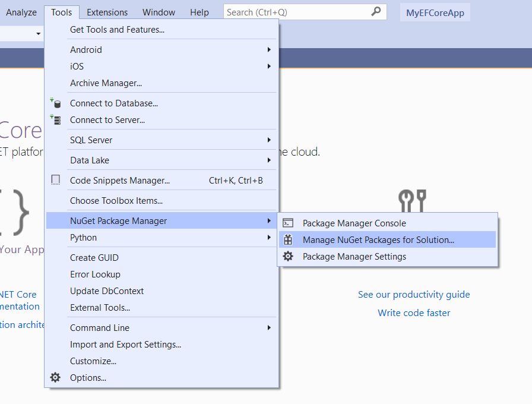Open the Help menu

click(x=199, y=12)
